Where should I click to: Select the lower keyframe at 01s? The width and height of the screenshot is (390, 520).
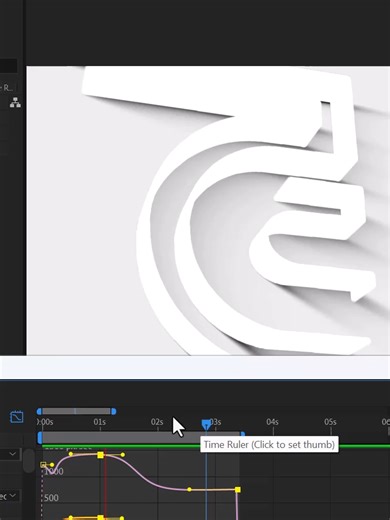[100, 518]
